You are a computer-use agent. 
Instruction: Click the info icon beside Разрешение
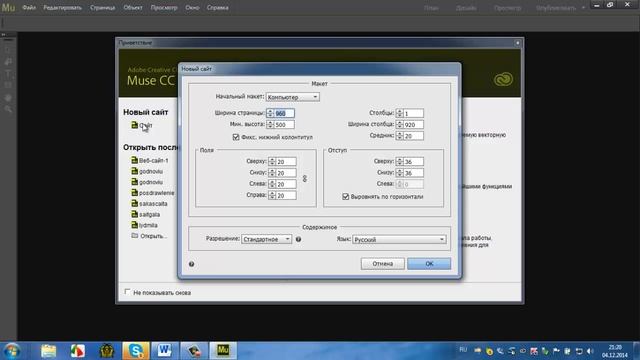click(x=298, y=239)
